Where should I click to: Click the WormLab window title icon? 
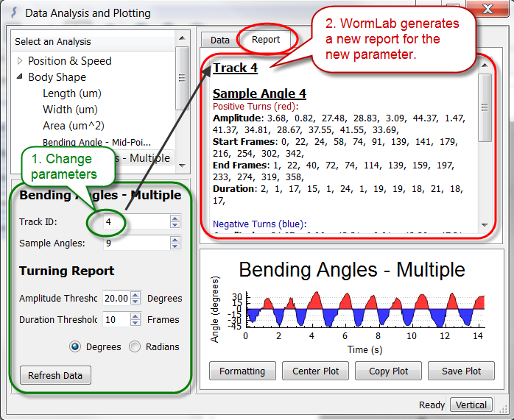pyautogui.click(x=13, y=13)
